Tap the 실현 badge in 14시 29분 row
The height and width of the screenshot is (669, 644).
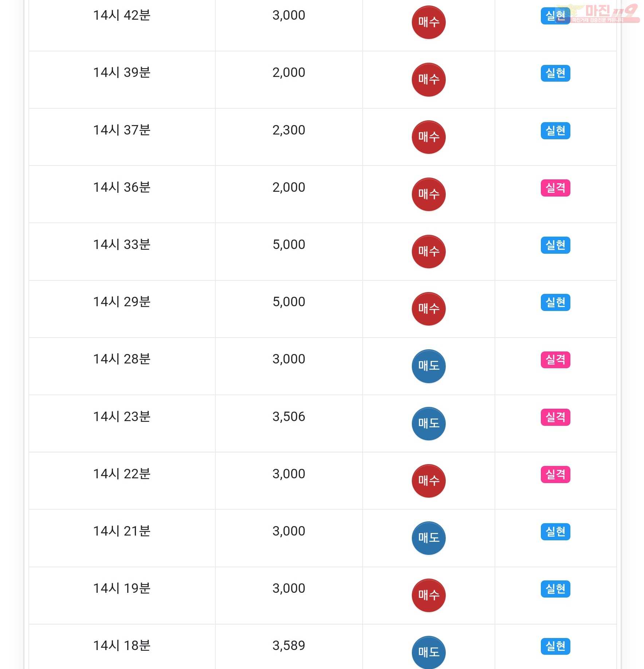coord(555,303)
